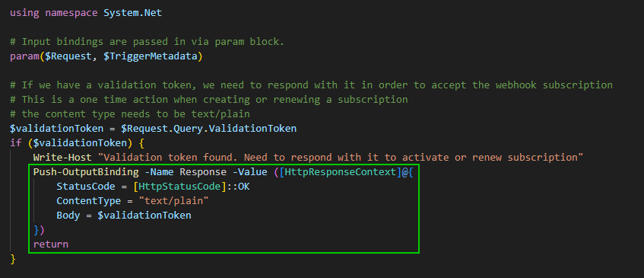Click the param keyword

click(24, 56)
